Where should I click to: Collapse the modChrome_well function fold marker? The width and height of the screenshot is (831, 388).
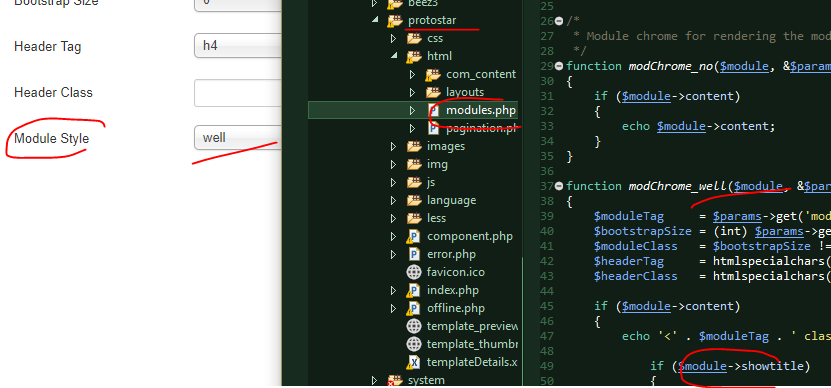(x=559, y=186)
